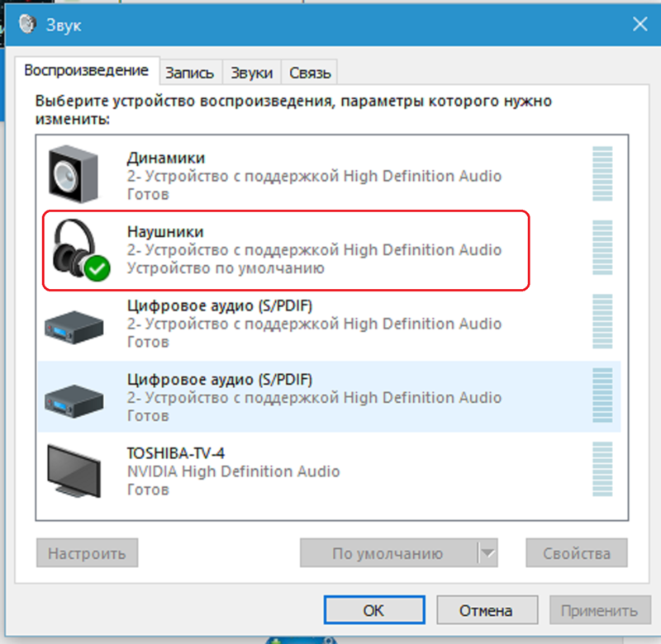
Task: Click the green checkmark default badge on Наушники
Action: 97,268
